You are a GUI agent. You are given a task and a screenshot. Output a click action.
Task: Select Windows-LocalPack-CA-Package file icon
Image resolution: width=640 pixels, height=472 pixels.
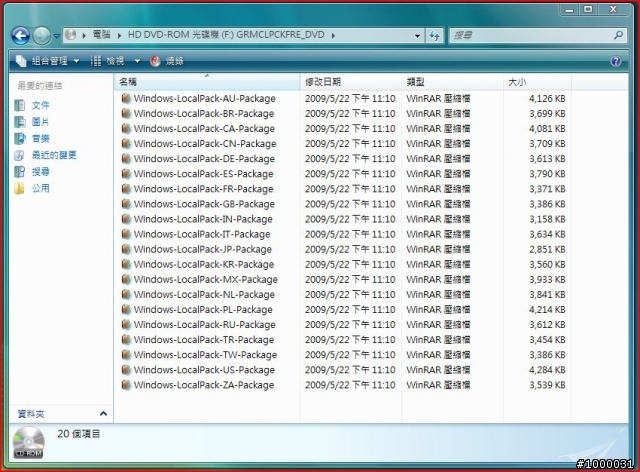tap(126, 129)
